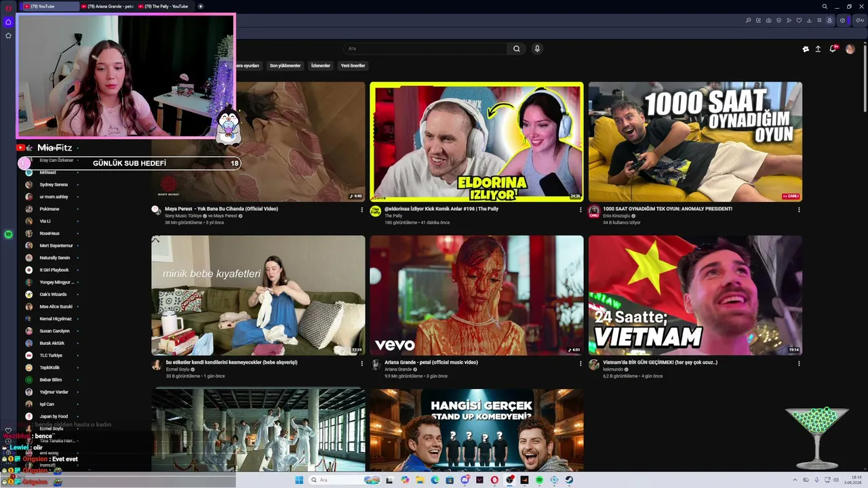Open the "minik bebe kıyafetleri" video thumbnail
Screen dimensions: 868x488
[x=258, y=296]
